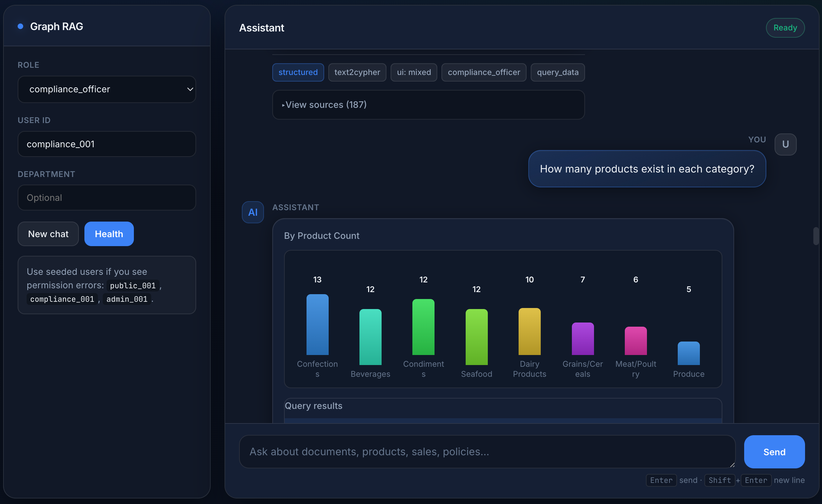The height and width of the screenshot is (504, 822).
Task: Click the compliance_officer tag chip
Action: point(484,72)
